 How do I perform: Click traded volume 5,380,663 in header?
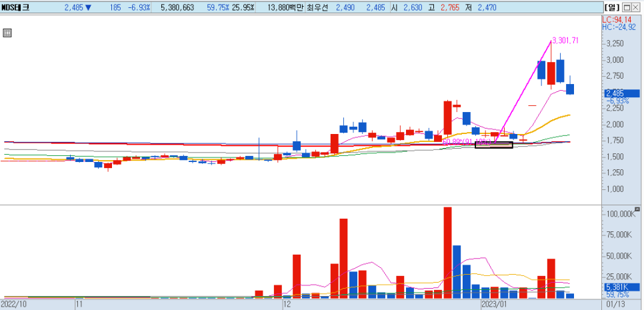[177, 7]
